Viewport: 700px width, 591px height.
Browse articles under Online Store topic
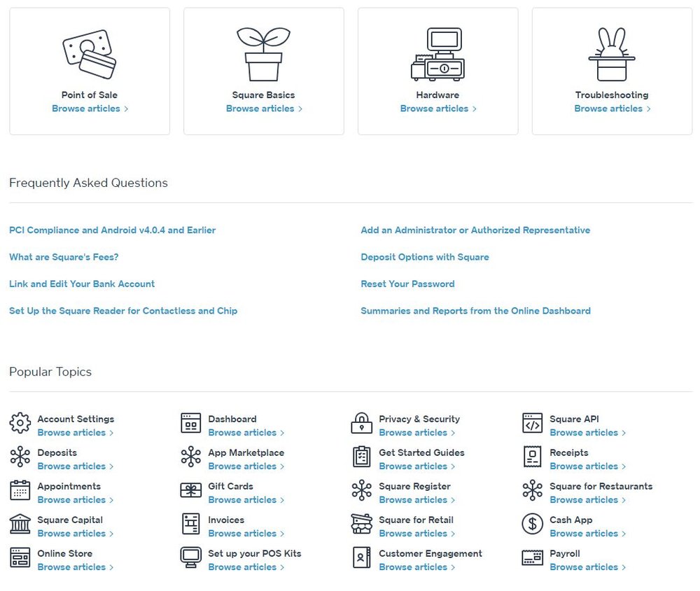tap(71, 567)
